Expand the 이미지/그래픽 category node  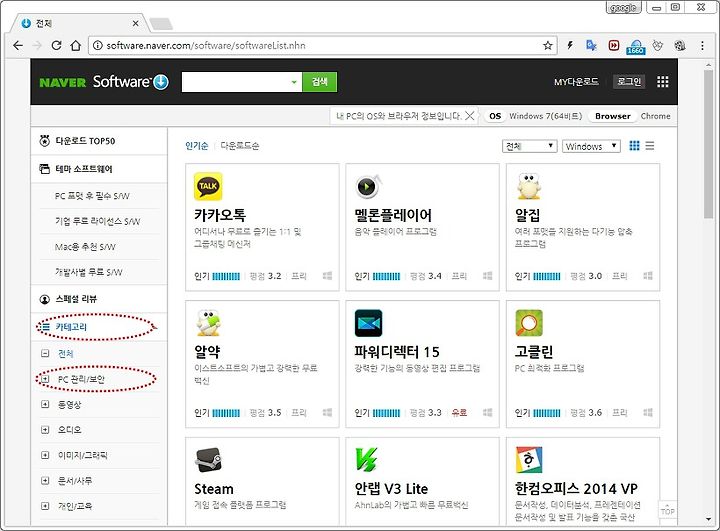pos(45,455)
